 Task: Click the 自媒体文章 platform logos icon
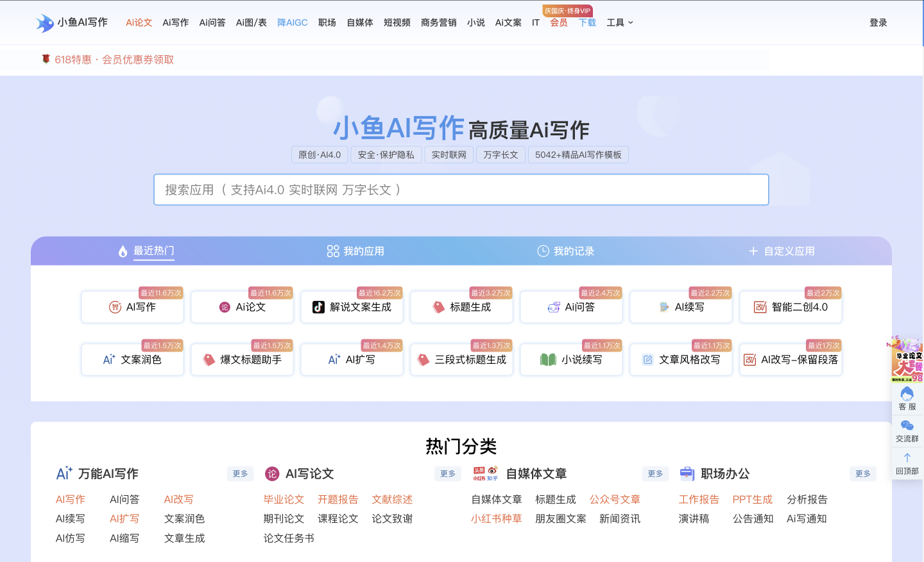[x=486, y=473]
